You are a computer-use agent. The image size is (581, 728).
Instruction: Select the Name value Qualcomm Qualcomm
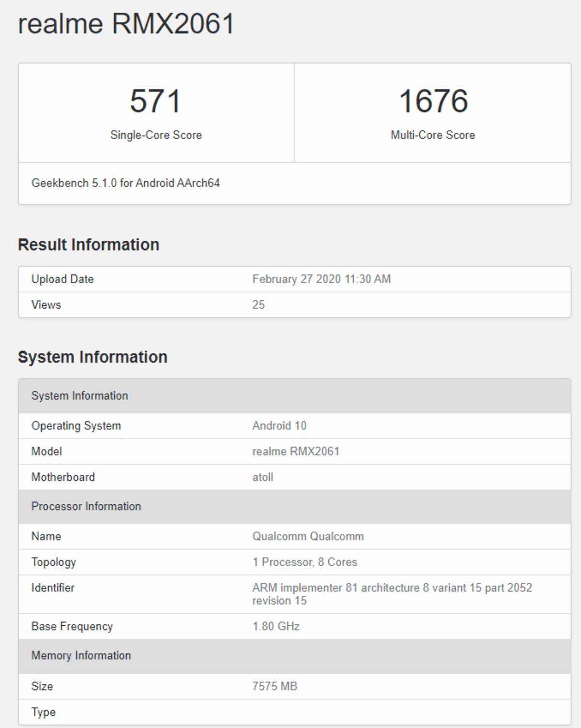click(308, 536)
